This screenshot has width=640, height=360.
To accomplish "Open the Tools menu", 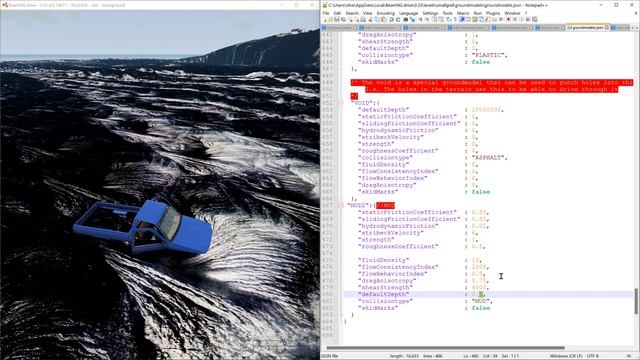I will pyautogui.click(x=448, y=13).
